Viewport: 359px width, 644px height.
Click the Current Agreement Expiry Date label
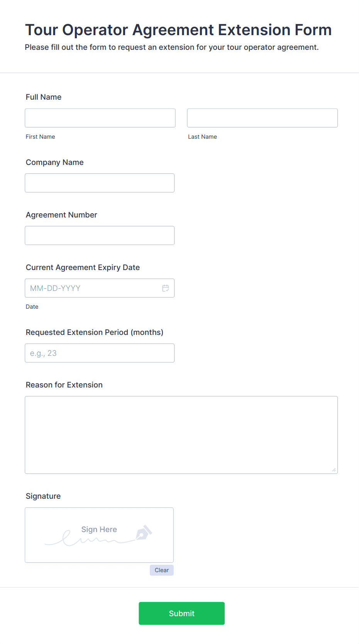coord(83,267)
